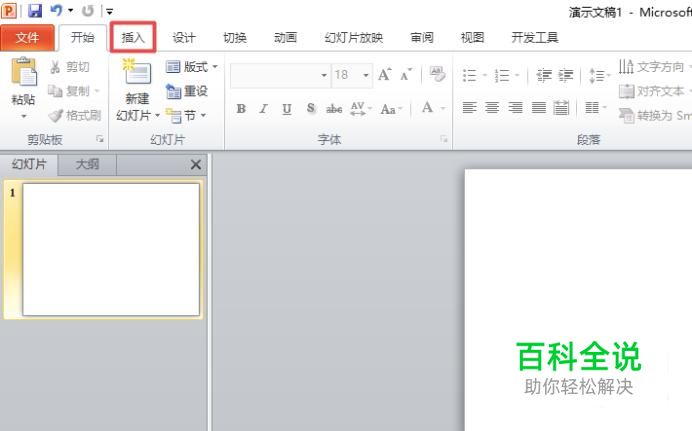Select slide 1 thumbnail
The width and height of the screenshot is (692, 431).
(x=111, y=249)
